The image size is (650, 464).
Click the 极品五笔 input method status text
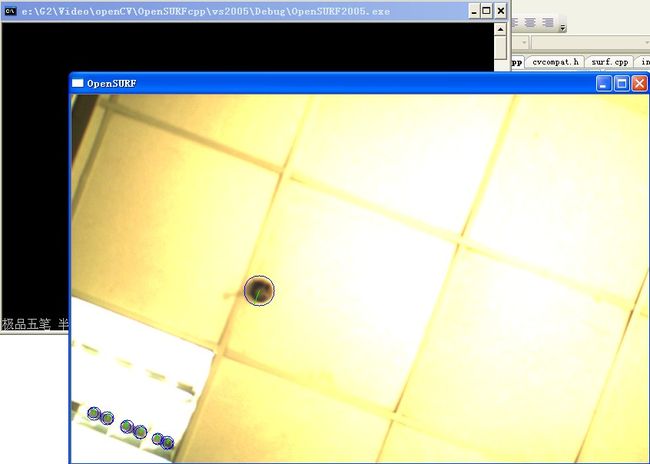click(26, 325)
